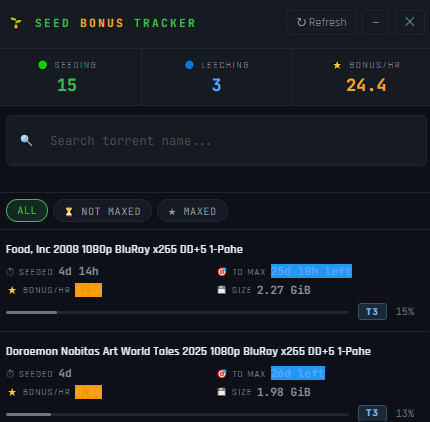
Task: Switch to the Not Maxed filter
Action: point(103,211)
